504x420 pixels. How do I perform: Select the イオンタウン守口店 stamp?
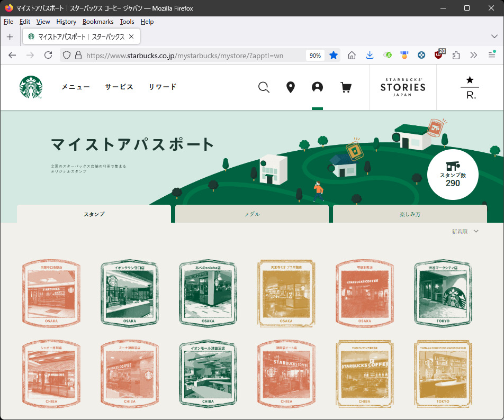click(x=129, y=294)
